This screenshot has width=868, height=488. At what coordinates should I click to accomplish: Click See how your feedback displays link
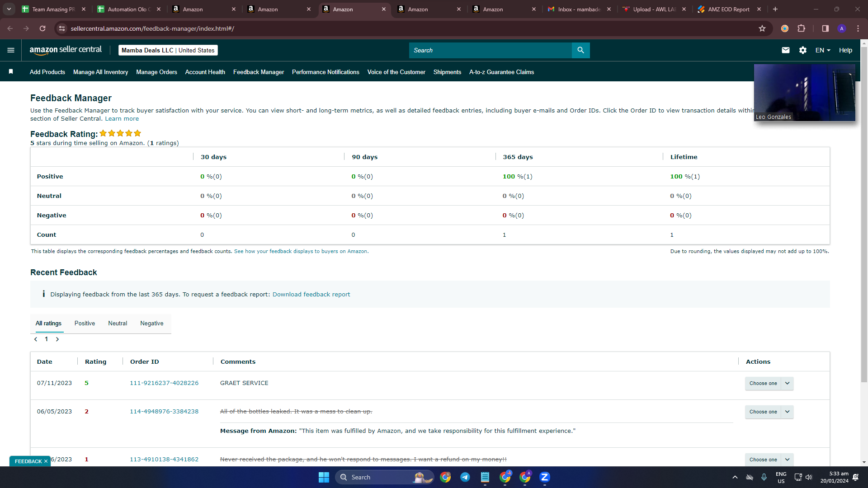pos(301,251)
